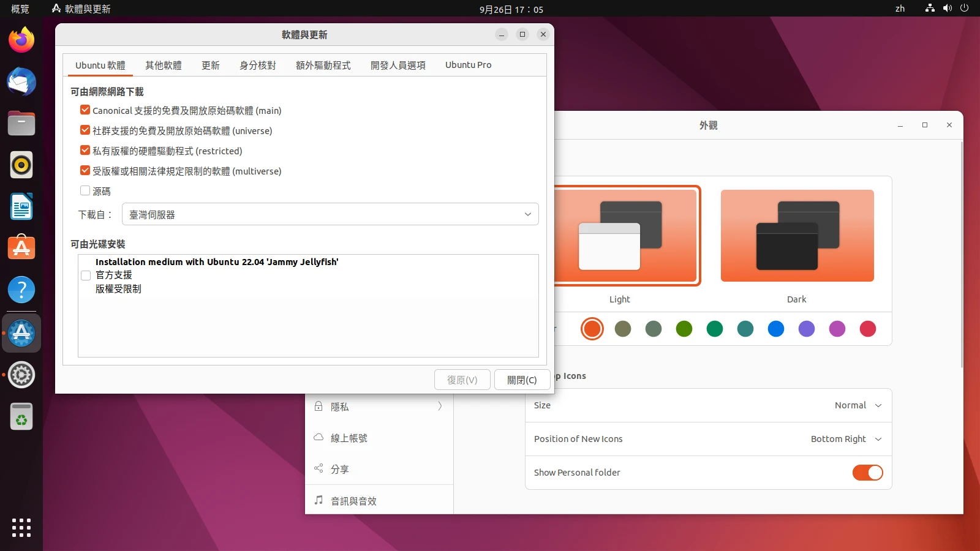Choose the Dark theme thumbnail
Viewport: 980px width, 551px height.
[x=797, y=236]
